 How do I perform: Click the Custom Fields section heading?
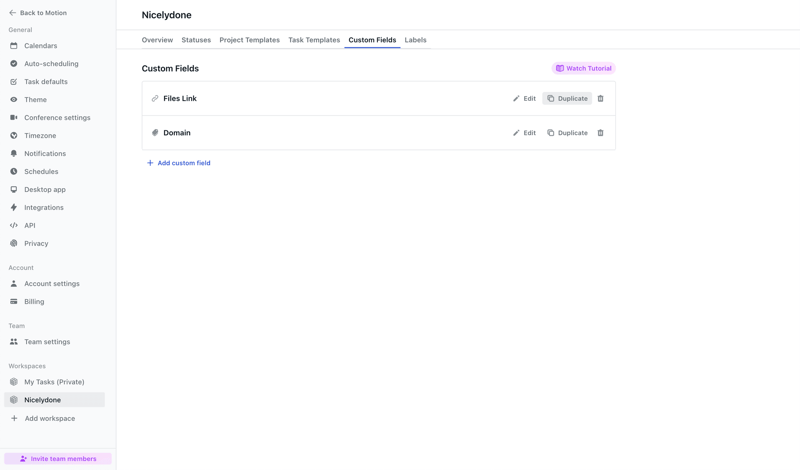pyautogui.click(x=170, y=68)
